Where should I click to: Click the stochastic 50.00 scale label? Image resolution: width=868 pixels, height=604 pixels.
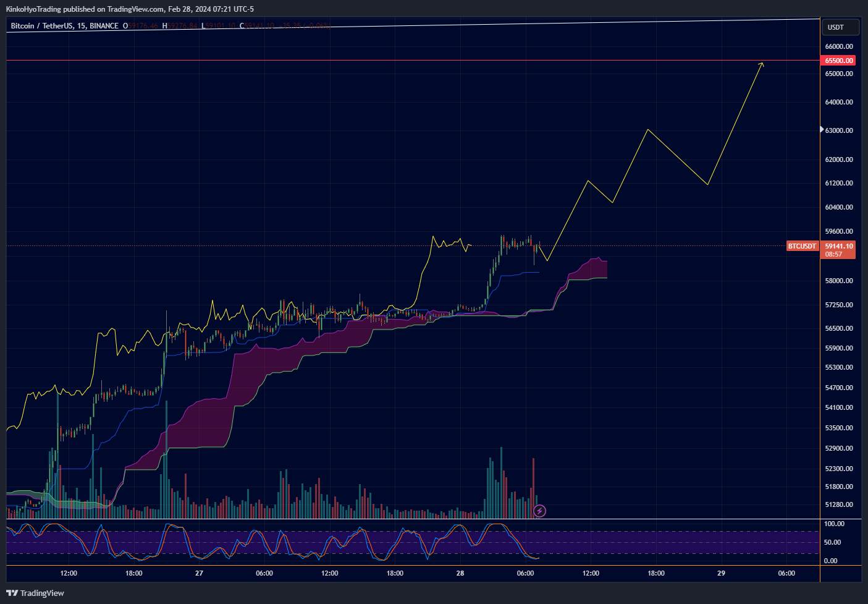click(833, 542)
